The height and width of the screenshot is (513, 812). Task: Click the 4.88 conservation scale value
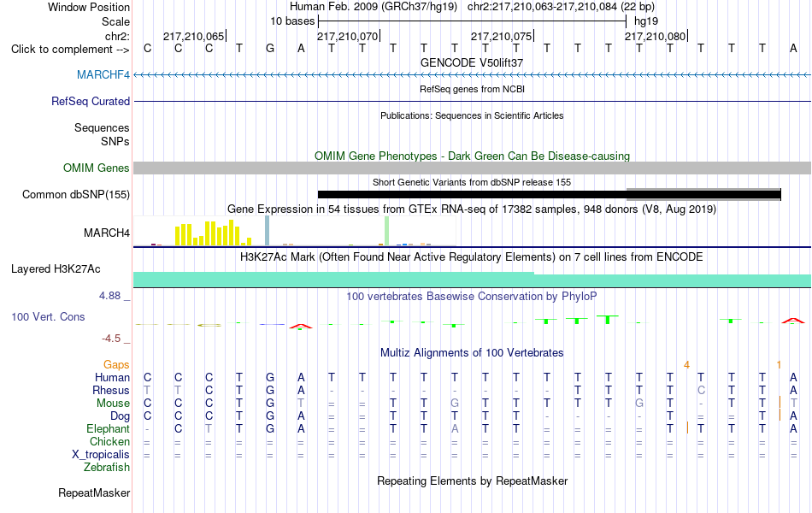109,296
